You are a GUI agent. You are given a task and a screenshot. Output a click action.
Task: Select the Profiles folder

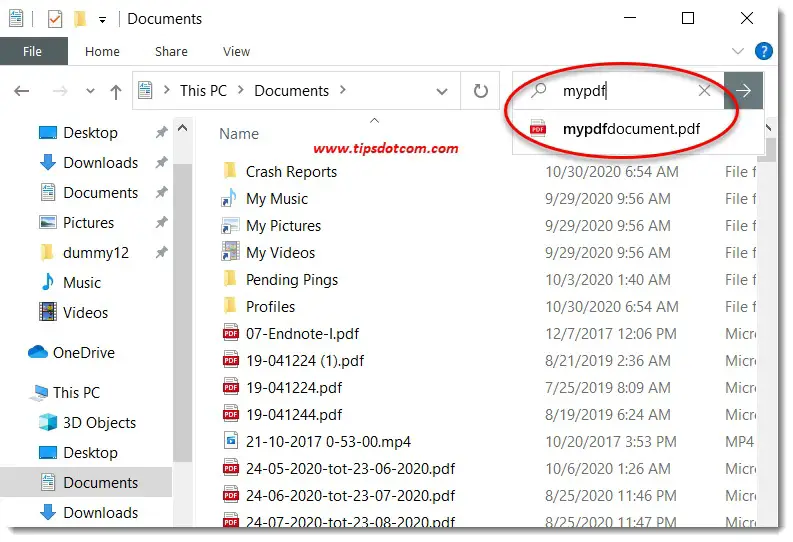pyautogui.click(x=270, y=307)
